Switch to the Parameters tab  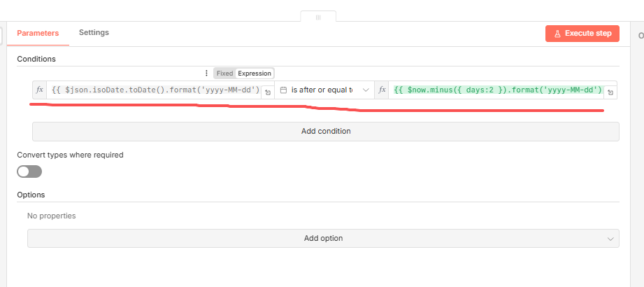point(38,33)
